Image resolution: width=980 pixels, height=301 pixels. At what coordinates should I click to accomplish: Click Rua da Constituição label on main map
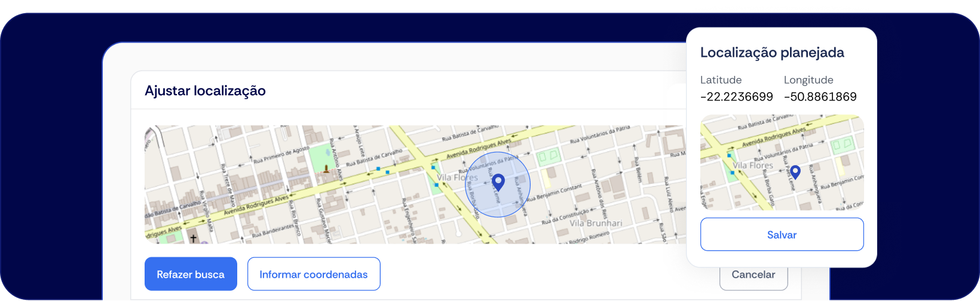click(x=565, y=217)
